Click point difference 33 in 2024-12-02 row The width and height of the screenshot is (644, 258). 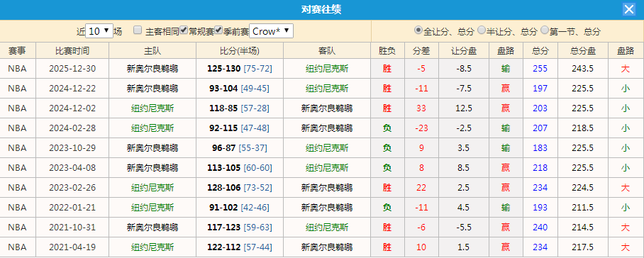click(421, 108)
